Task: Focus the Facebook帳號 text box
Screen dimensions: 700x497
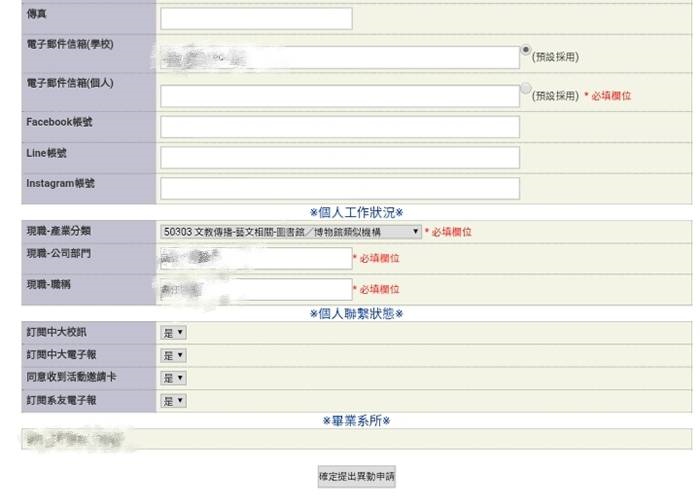Action: (339, 127)
